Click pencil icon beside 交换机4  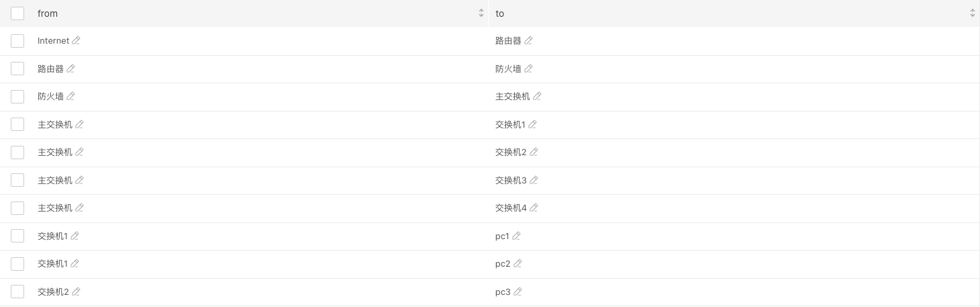[x=534, y=208]
